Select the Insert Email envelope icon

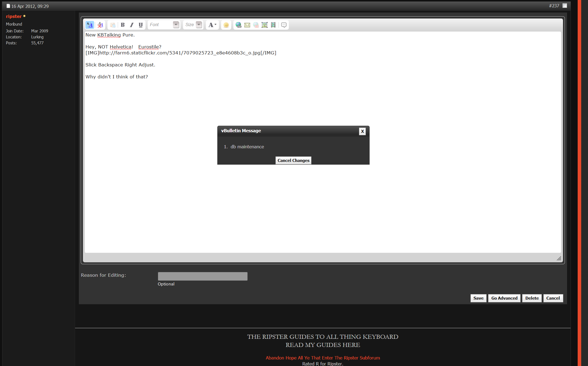(x=247, y=25)
